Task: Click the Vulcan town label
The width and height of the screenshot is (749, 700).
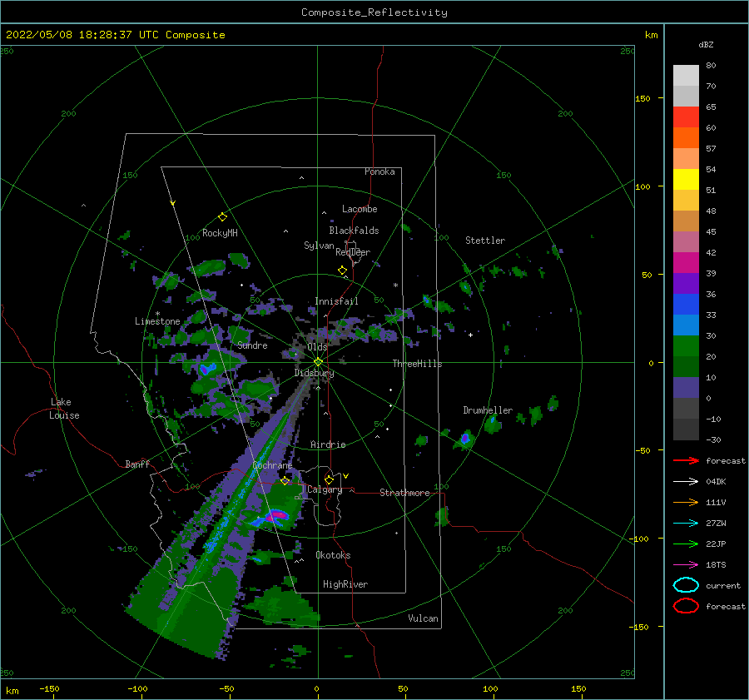Action: tap(423, 618)
